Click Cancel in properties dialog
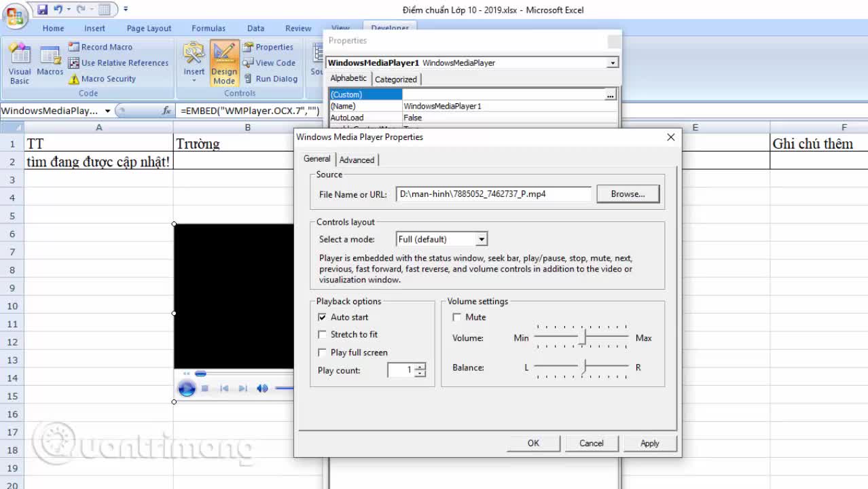The height and width of the screenshot is (489, 868). click(x=591, y=443)
